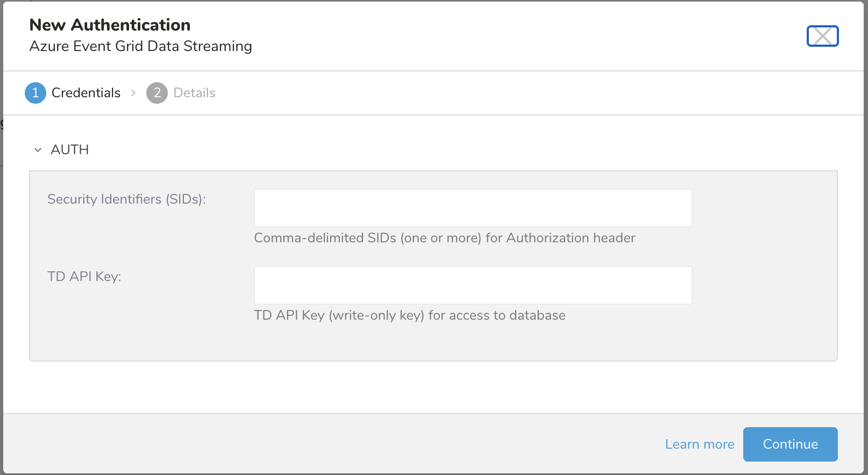Click the step 1 circle icon
The image size is (868, 475).
[35, 93]
